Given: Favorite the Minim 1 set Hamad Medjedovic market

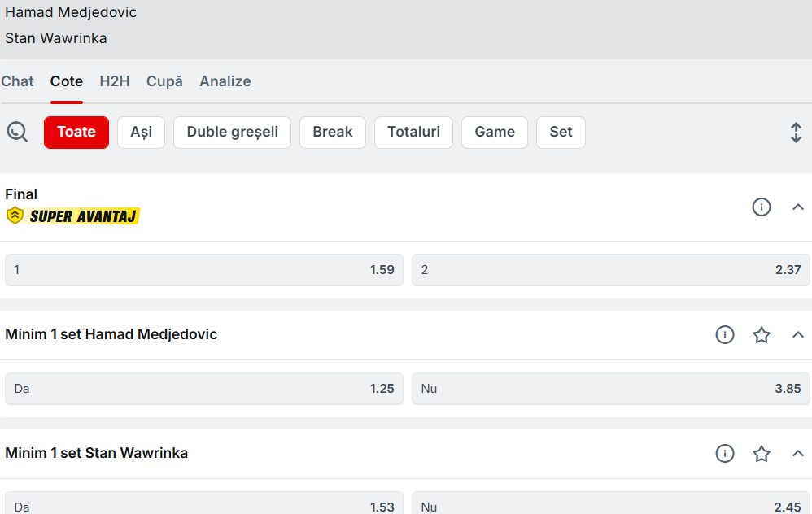Looking at the screenshot, I should point(761,334).
